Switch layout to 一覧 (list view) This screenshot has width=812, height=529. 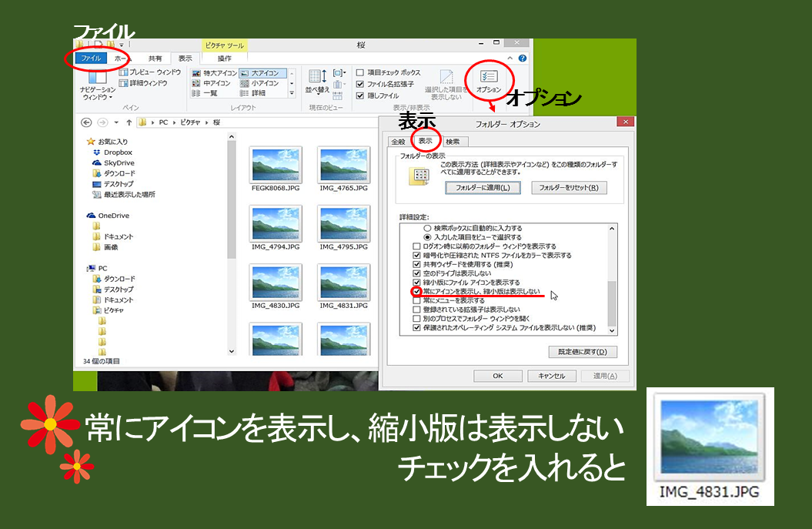(210, 92)
